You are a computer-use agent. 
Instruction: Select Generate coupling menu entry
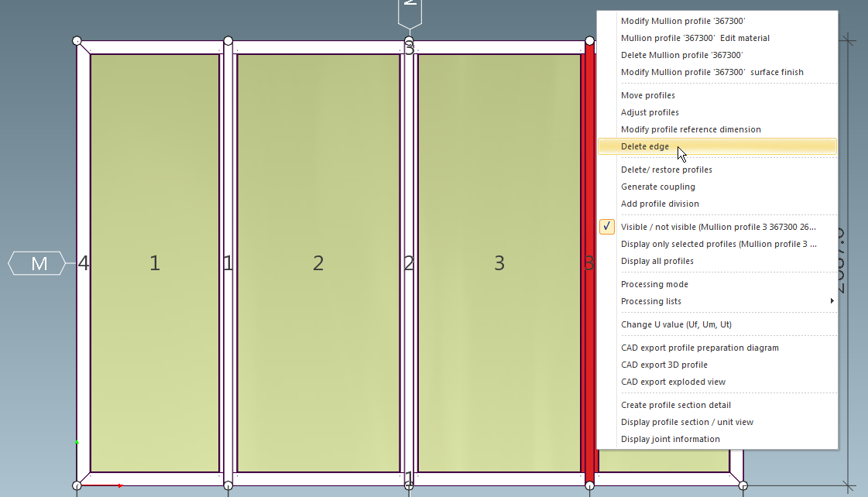coord(657,187)
